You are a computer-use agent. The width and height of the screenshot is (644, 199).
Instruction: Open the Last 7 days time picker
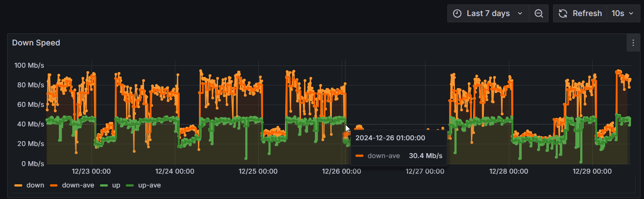coord(488,14)
